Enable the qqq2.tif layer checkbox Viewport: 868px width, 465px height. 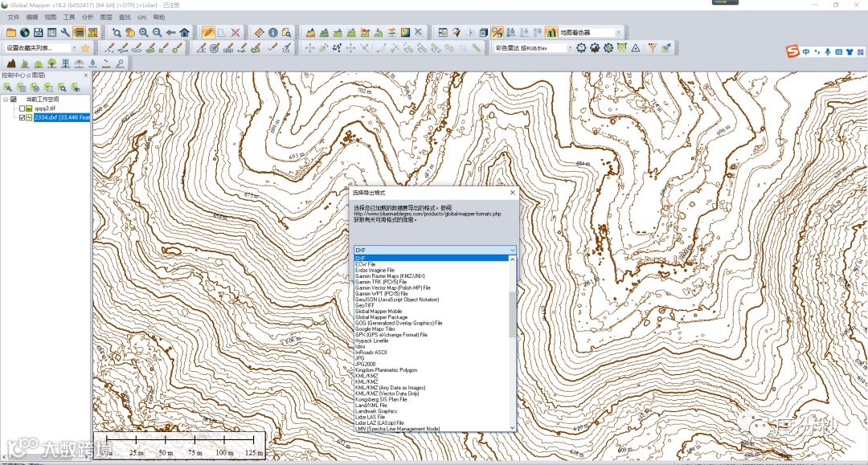(x=22, y=108)
